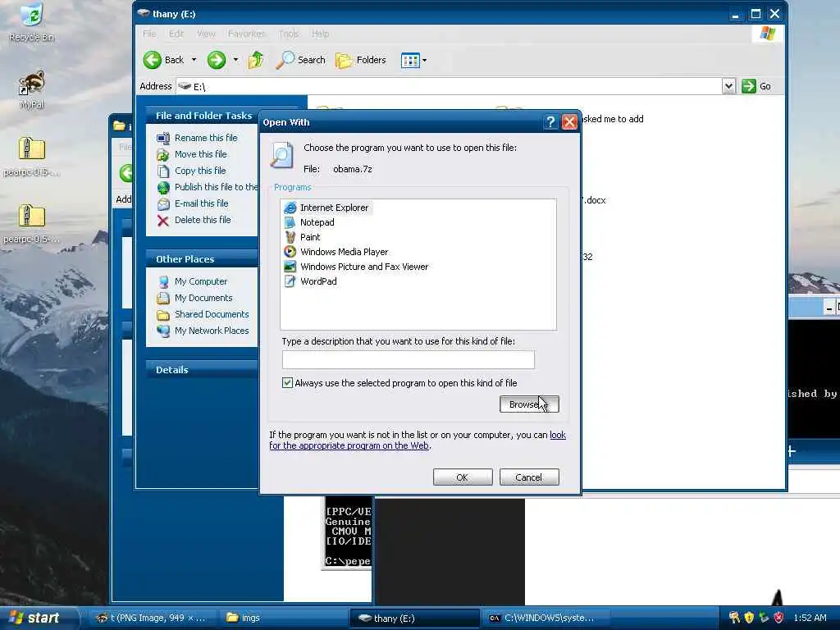This screenshot has width=840, height=630.
Task: Expand the Address bar dropdown
Action: (x=728, y=86)
